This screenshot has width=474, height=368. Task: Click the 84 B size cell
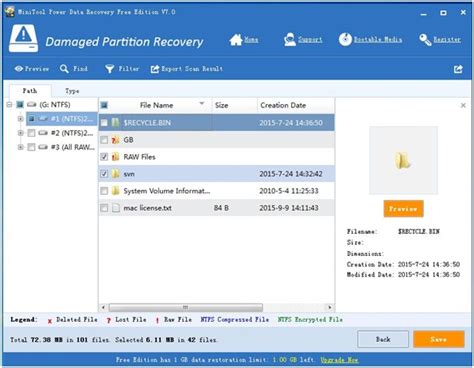[x=221, y=208]
